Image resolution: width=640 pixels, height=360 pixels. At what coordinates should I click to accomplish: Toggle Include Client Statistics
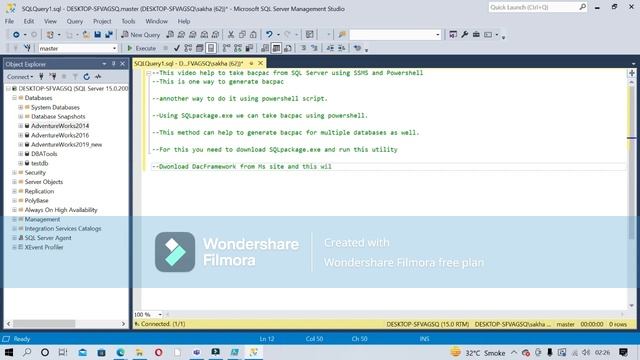tap(249, 48)
